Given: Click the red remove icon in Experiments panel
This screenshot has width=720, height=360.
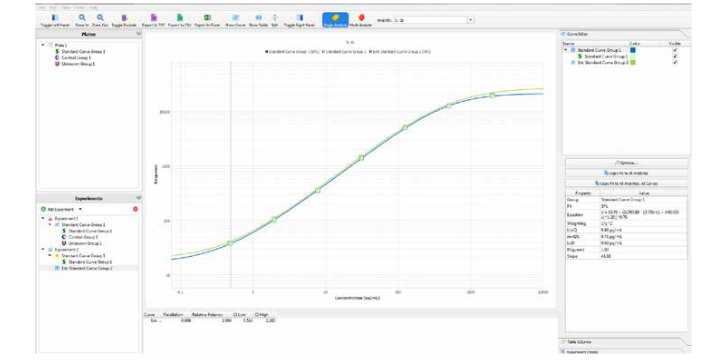Looking at the screenshot, I should pyautogui.click(x=135, y=209).
